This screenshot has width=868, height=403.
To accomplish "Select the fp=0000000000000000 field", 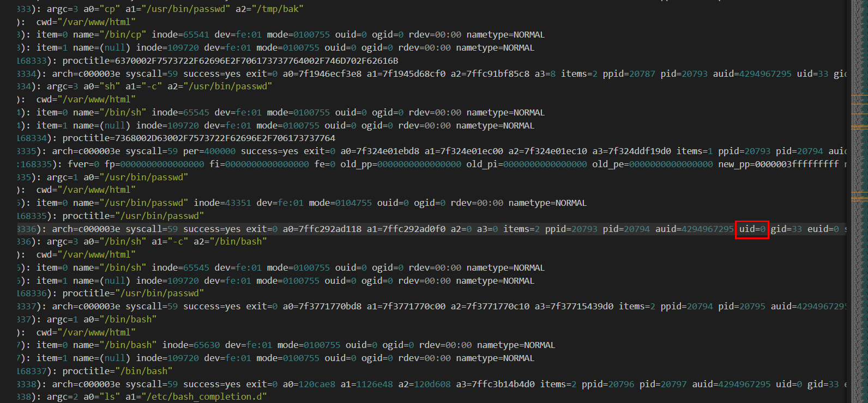I will [154, 164].
